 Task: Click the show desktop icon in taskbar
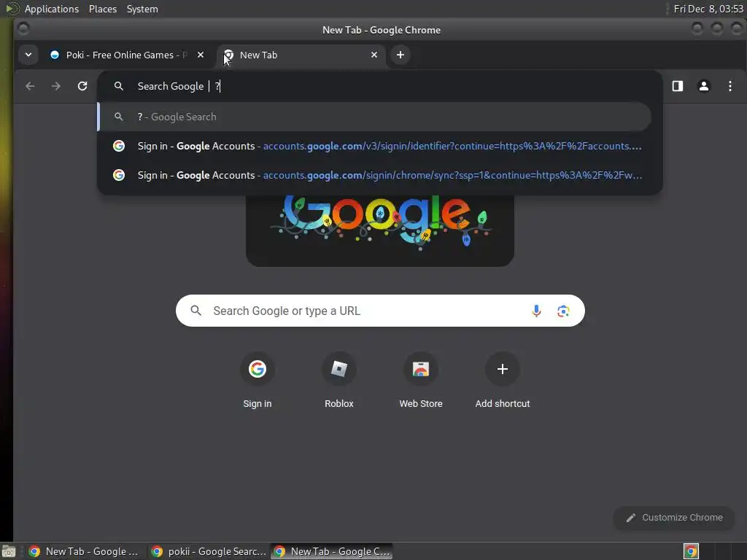pos(9,551)
